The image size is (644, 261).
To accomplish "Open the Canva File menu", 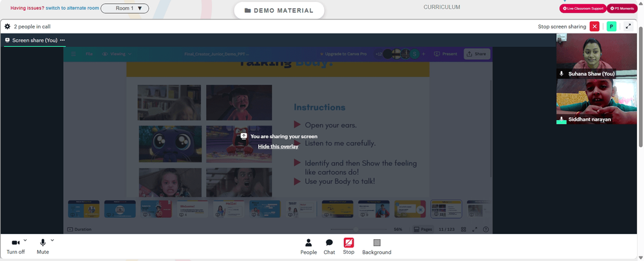I will (x=89, y=54).
